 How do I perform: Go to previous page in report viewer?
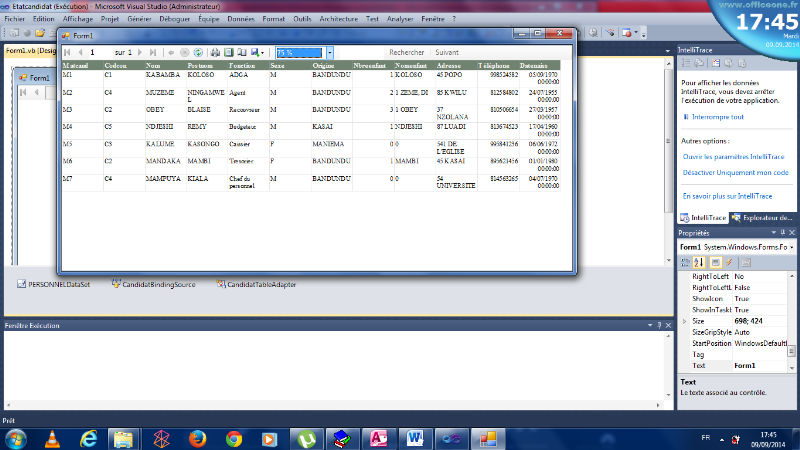[80, 53]
